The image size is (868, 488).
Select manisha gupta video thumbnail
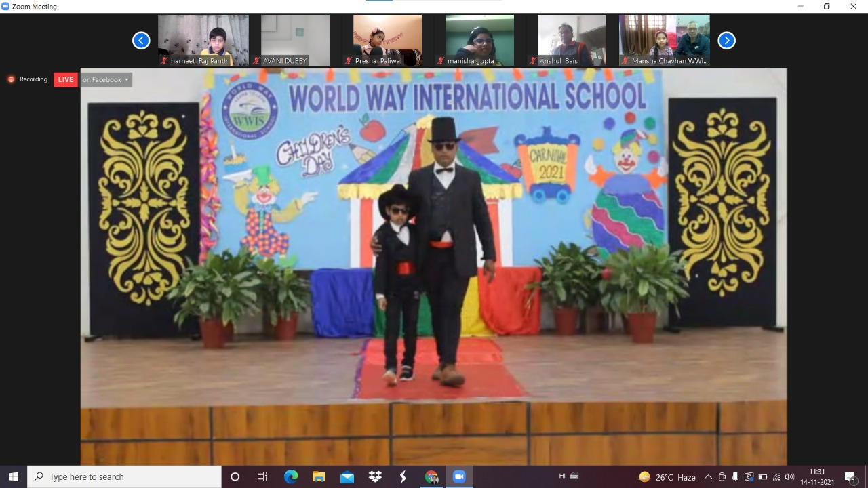tap(479, 40)
